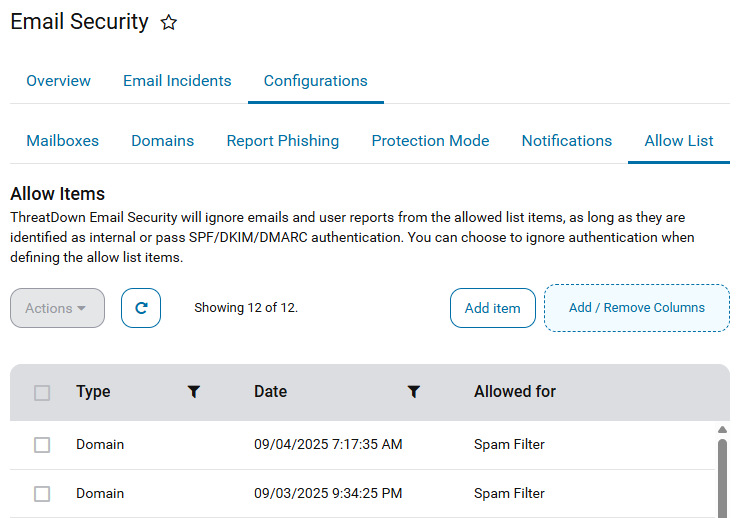This screenshot has width=744, height=518.
Task: Open the Notifications sub-tab
Action: point(567,140)
